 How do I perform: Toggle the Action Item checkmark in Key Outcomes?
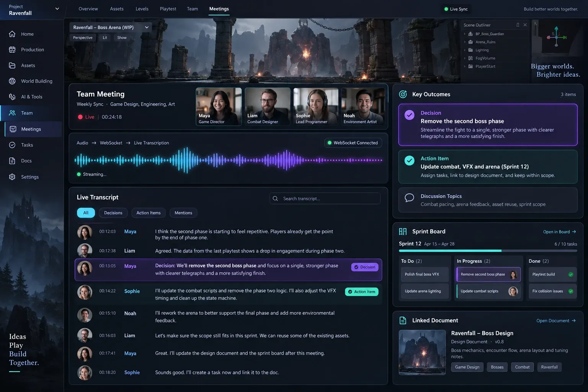tap(409, 161)
